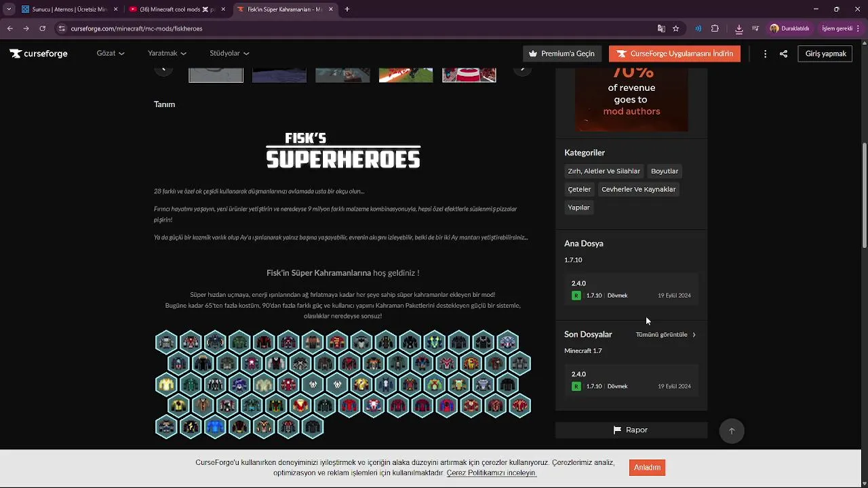Click the 19 Eylül 2024 date under Ana Dosya

coord(674,296)
